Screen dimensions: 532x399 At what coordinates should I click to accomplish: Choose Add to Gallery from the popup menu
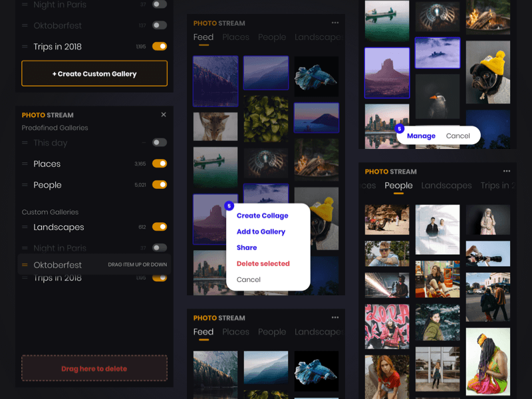point(261,231)
